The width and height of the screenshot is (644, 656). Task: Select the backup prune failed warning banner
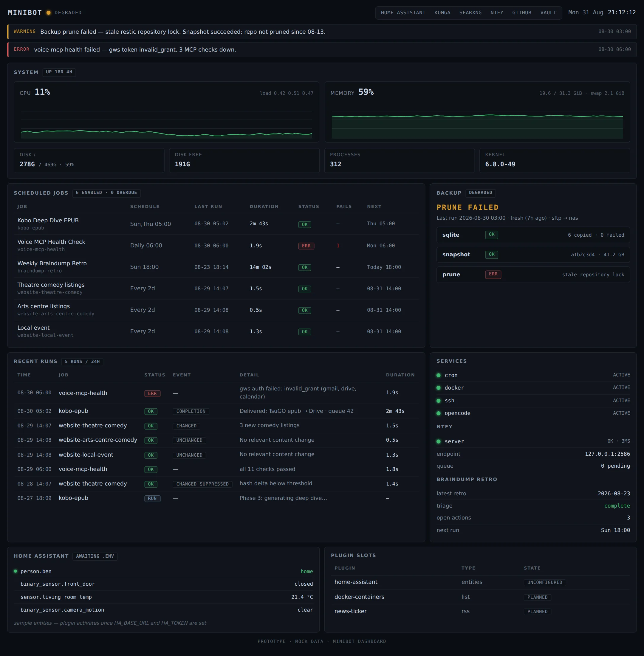pos(322,32)
